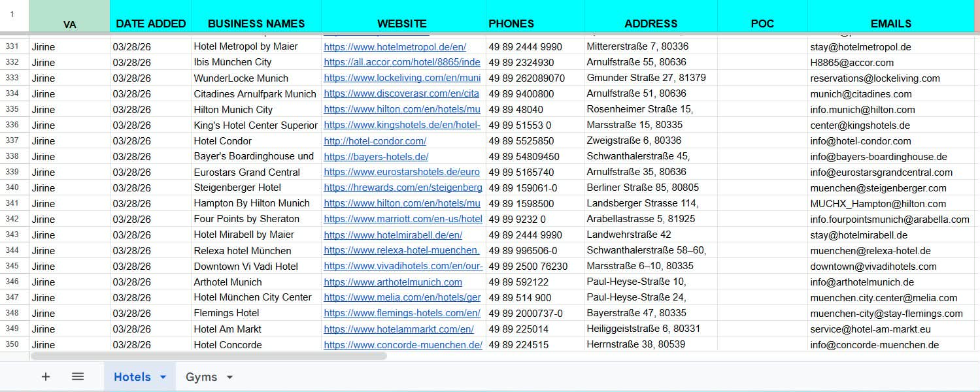
Task: Open the discoverasr.com Citadines link
Action: [401, 94]
